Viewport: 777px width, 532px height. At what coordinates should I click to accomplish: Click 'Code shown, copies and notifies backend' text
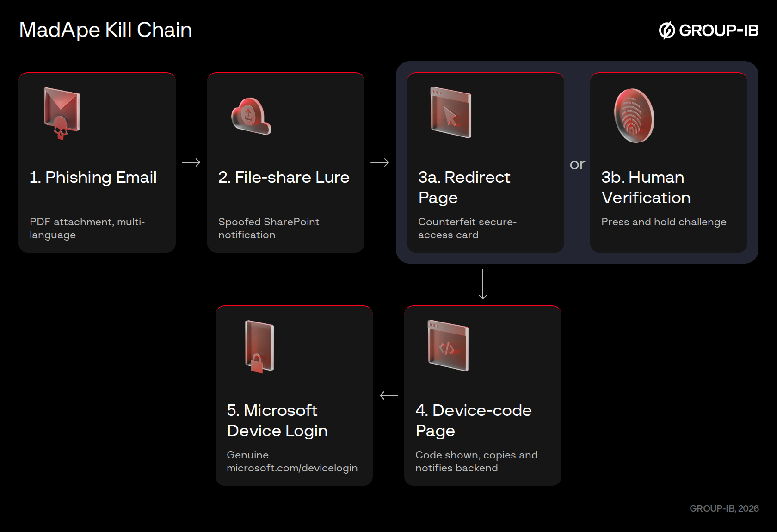pyautogui.click(x=476, y=461)
